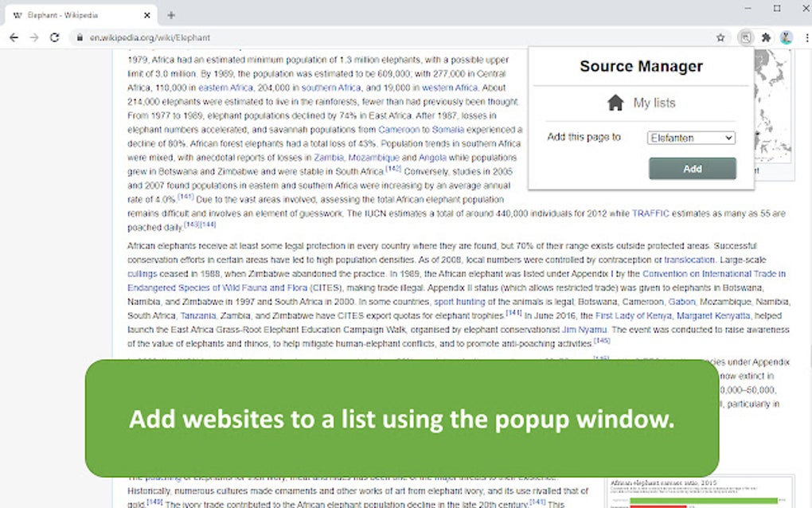Image resolution: width=812 pixels, height=508 pixels.
Task: Click the forward navigation arrow
Action: (33, 37)
